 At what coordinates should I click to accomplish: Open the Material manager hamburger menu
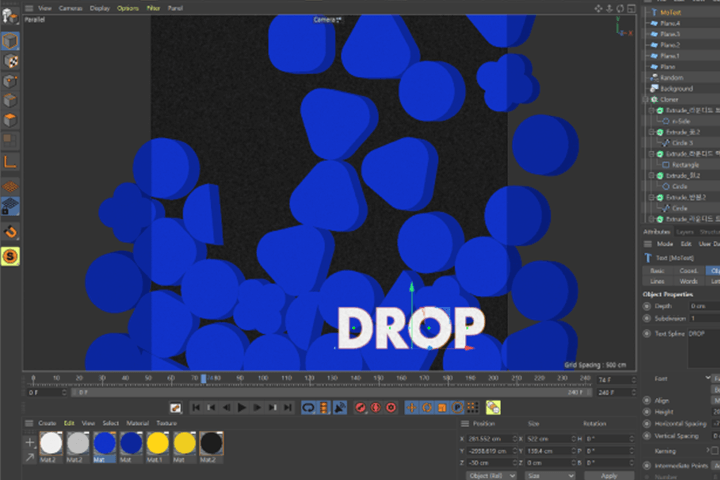tap(29, 423)
